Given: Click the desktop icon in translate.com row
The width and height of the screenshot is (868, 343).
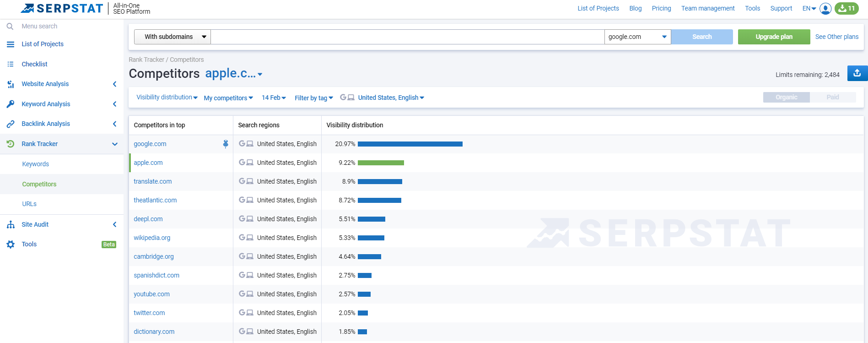Looking at the screenshot, I should click(250, 181).
